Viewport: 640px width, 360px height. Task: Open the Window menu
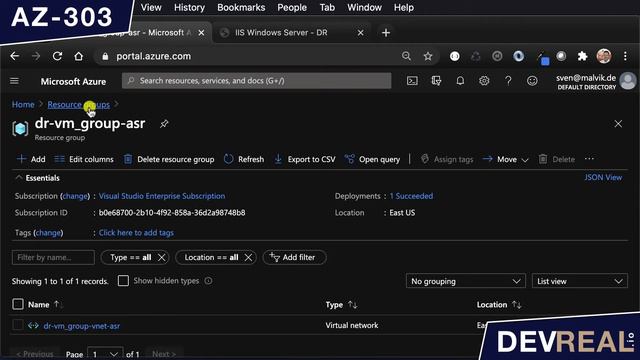tap(364, 7)
